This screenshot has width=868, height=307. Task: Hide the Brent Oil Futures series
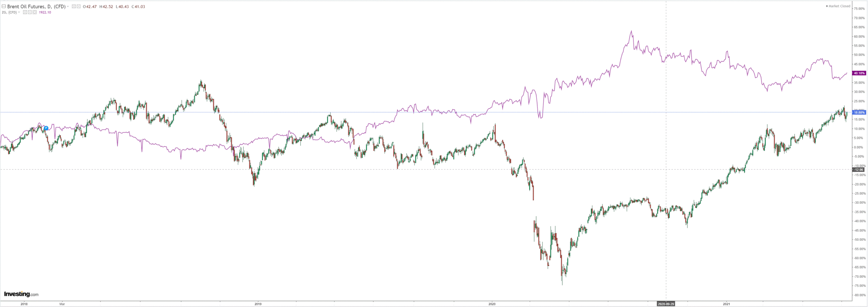[x=74, y=6]
